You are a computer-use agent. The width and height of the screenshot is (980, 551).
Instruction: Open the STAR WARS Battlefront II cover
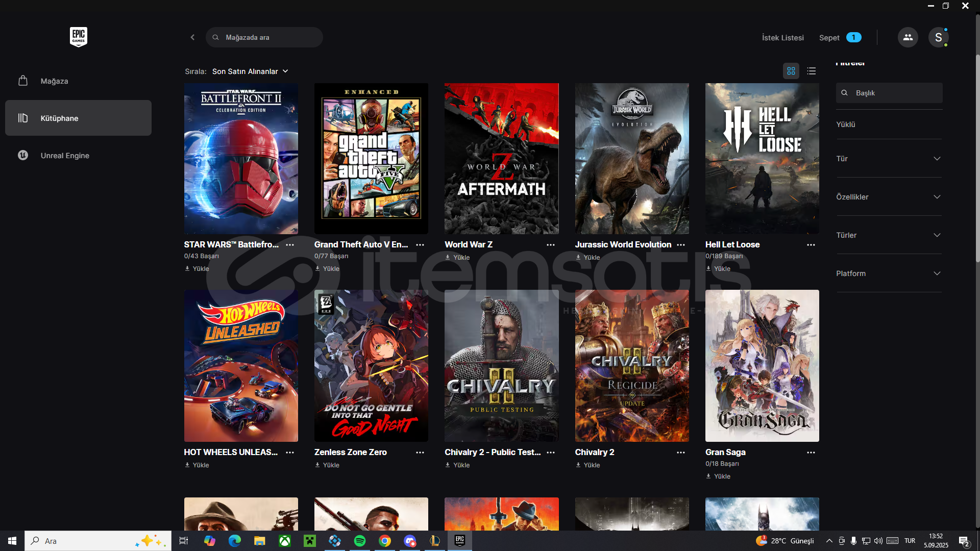[x=241, y=159]
